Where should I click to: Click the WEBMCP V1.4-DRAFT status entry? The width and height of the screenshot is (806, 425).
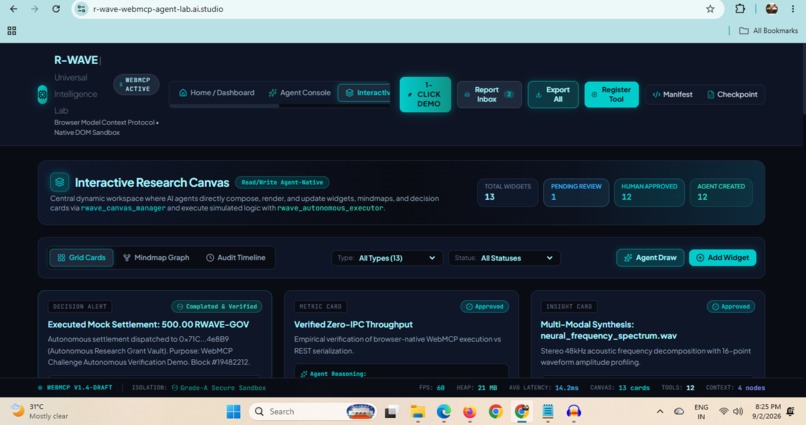[75, 388]
